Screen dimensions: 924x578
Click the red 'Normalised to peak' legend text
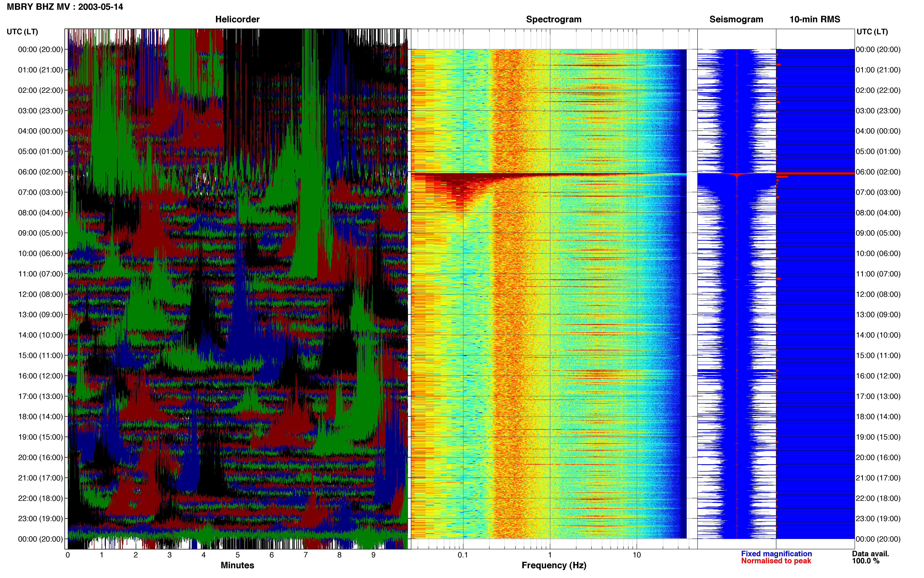coord(776,561)
